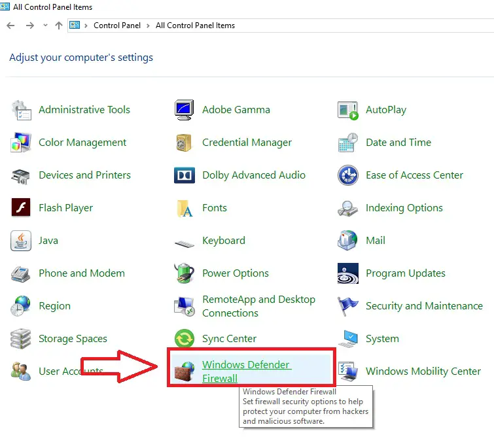Open the Program Updates icon

[x=348, y=273]
